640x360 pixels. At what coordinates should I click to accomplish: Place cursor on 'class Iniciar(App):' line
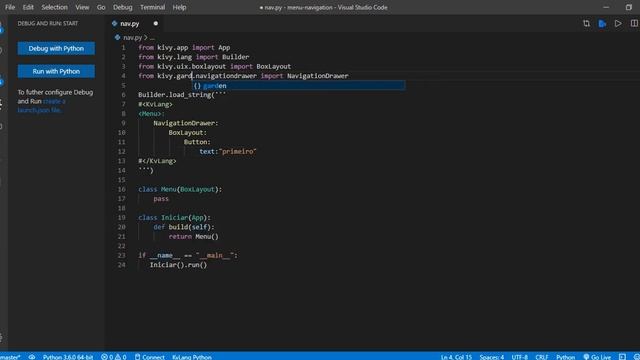tap(174, 218)
